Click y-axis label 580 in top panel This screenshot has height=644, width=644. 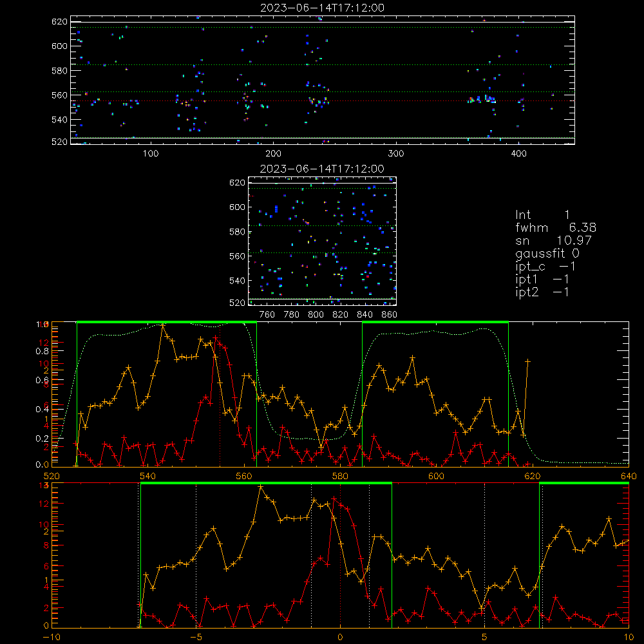pyautogui.click(x=59, y=71)
